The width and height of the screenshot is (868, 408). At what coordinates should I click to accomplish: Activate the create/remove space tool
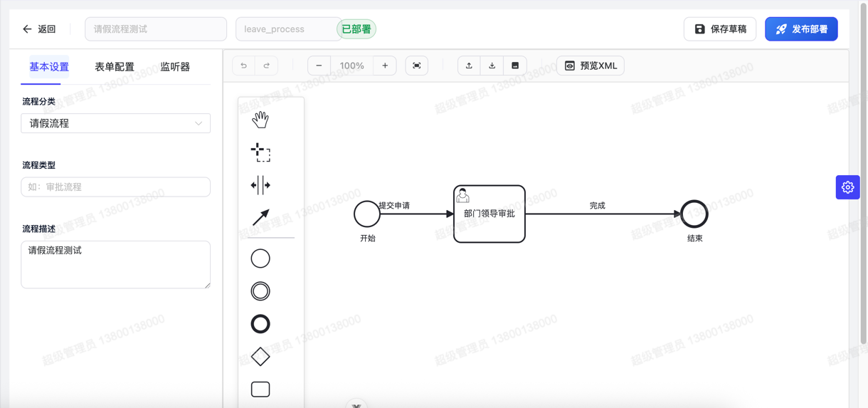pyautogui.click(x=260, y=185)
